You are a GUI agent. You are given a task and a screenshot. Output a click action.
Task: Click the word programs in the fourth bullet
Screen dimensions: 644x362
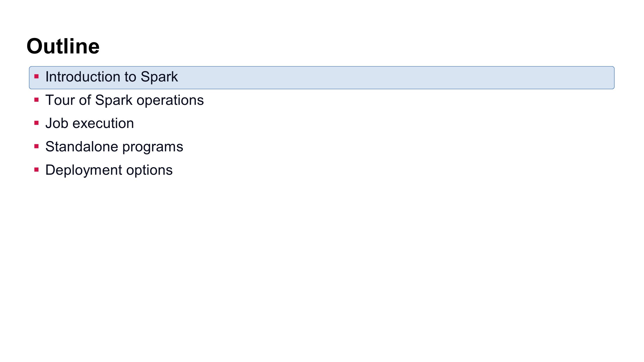(153, 148)
